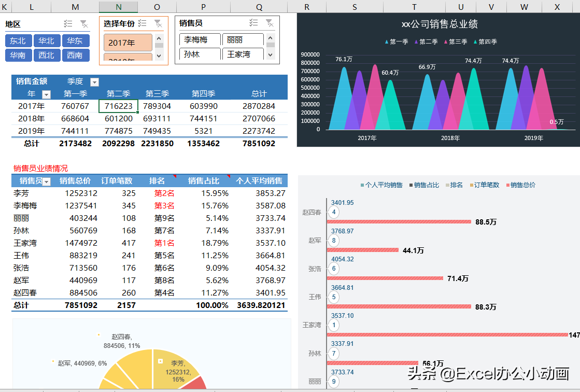Click 第一季 legend entry in chart
Viewport: 580px width, 392px height.
396,42
